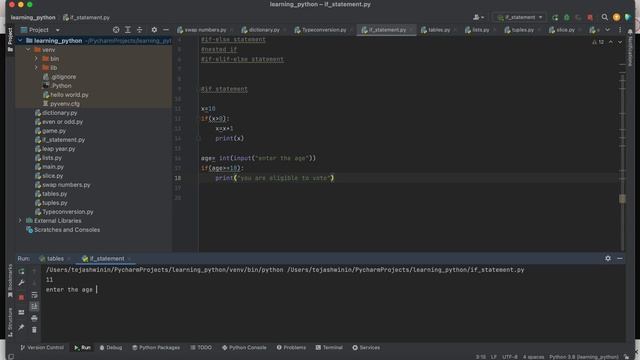Screen dimensions: 640x360
Task: Go to next highlighted error arrow
Action: click(620, 42)
